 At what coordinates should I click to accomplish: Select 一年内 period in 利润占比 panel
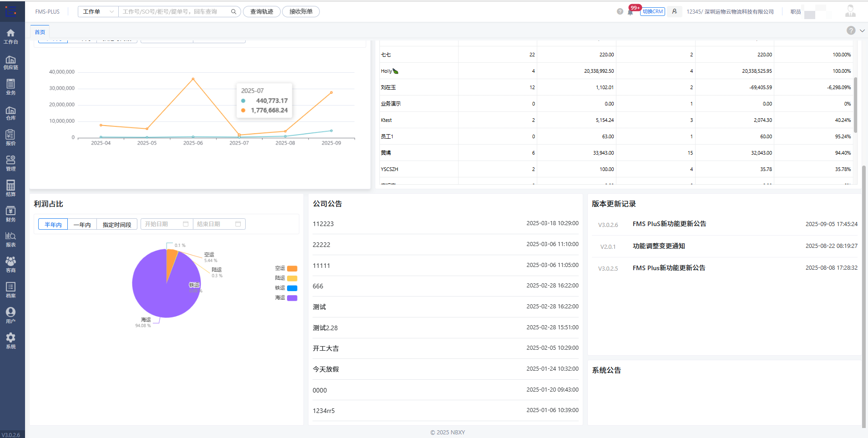coord(82,224)
